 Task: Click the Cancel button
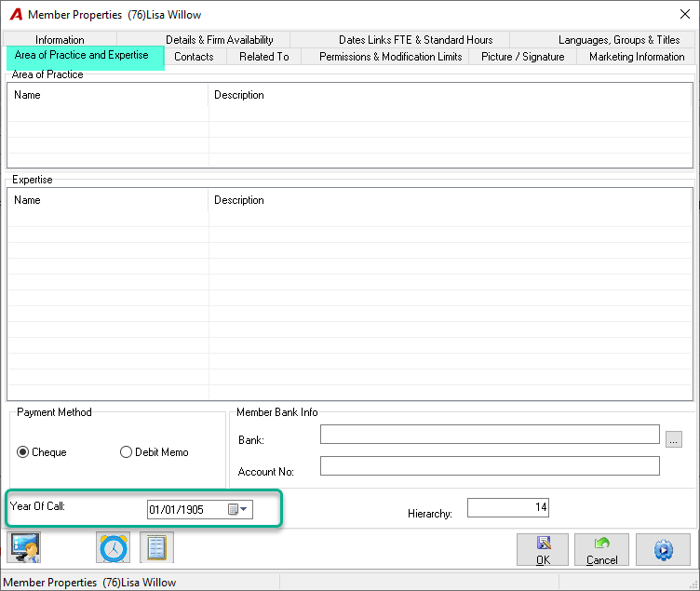pos(601,549)
